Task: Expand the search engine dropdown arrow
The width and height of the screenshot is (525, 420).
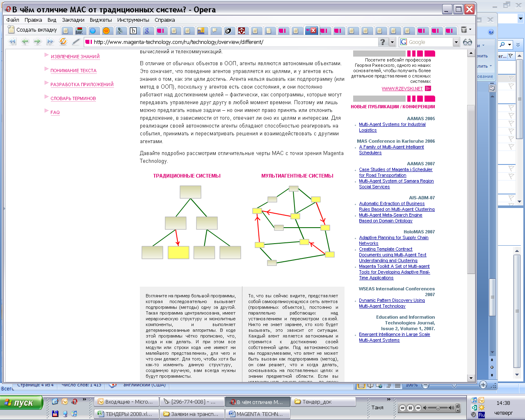Action: (x=456, y=42)
